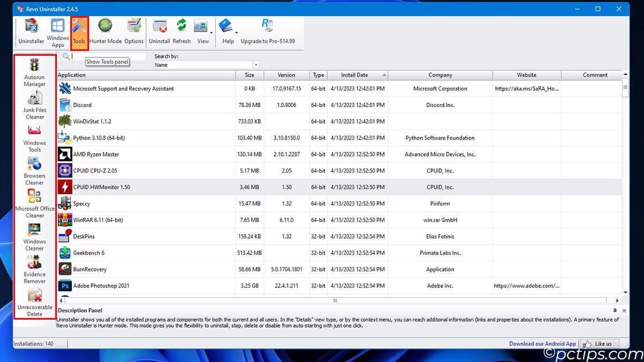Image resolution: width=644 pixels, height=362 pixels.
Task: Open the Search by Name dropdown
Action: [257, 64]
